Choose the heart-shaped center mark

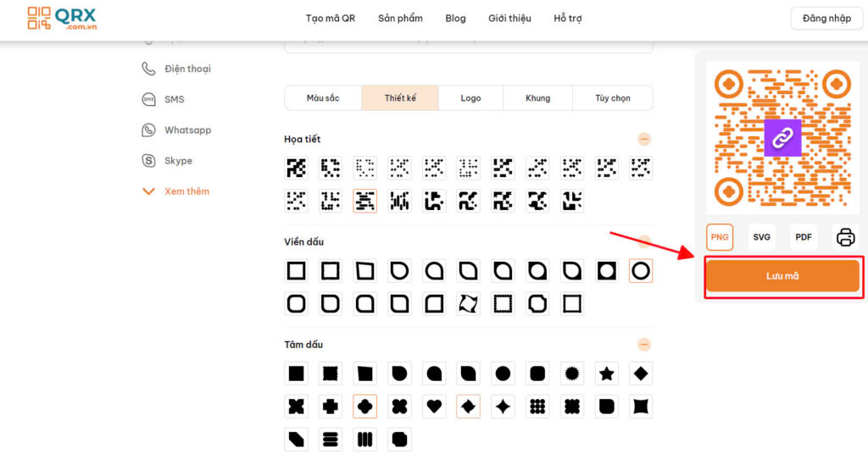tap(434, 406)
